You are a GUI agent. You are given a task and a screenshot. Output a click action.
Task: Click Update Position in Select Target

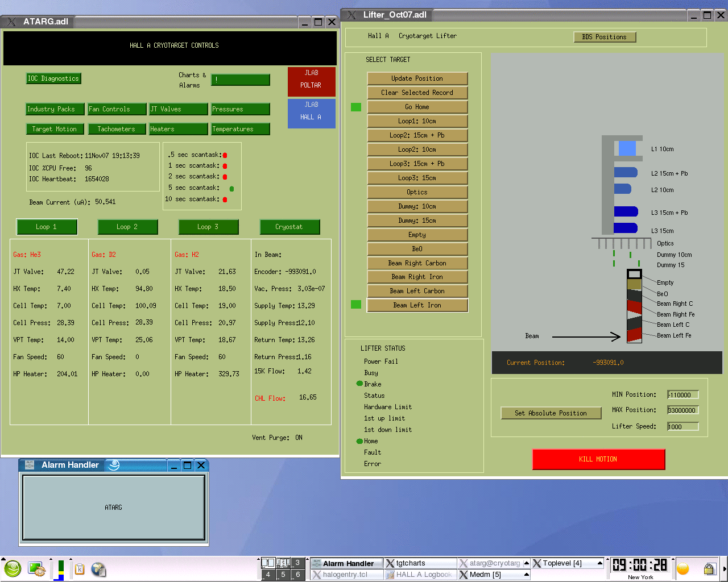[x=417, y=78]
